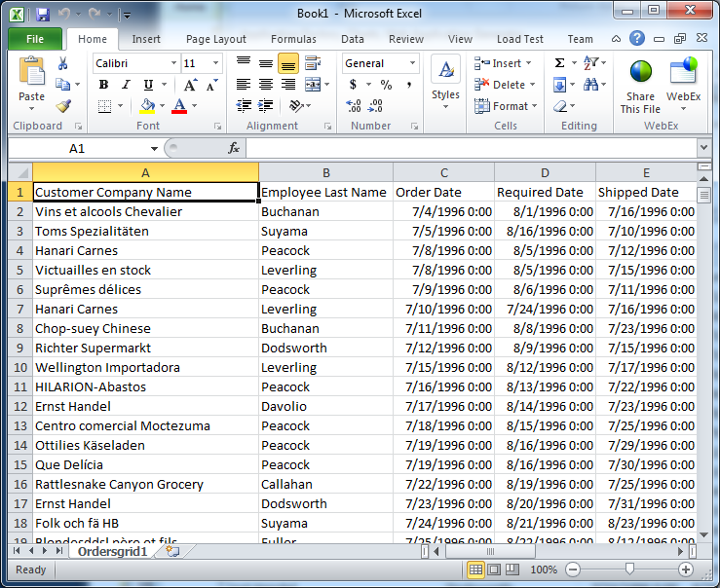Switch to Page Layout view in status bar
Viewport: 720px width, 588px height.
[494, 570]
